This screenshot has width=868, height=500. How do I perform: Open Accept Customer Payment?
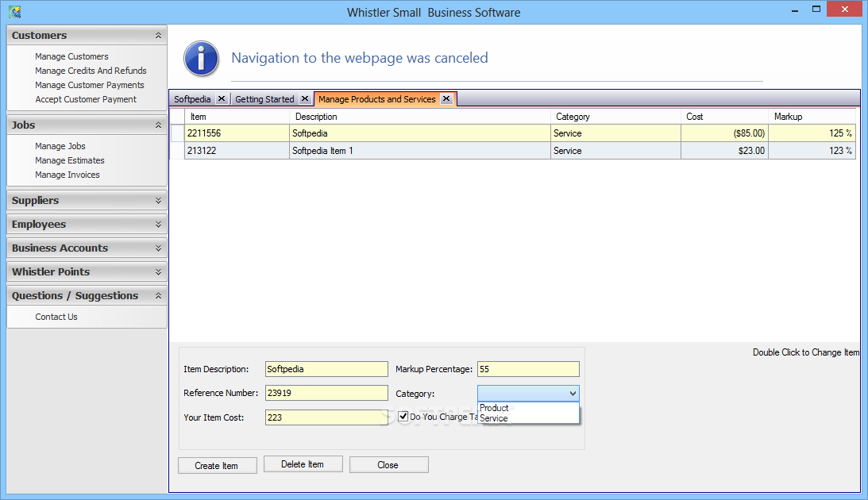pyautogui.click(x=86, y=99)
